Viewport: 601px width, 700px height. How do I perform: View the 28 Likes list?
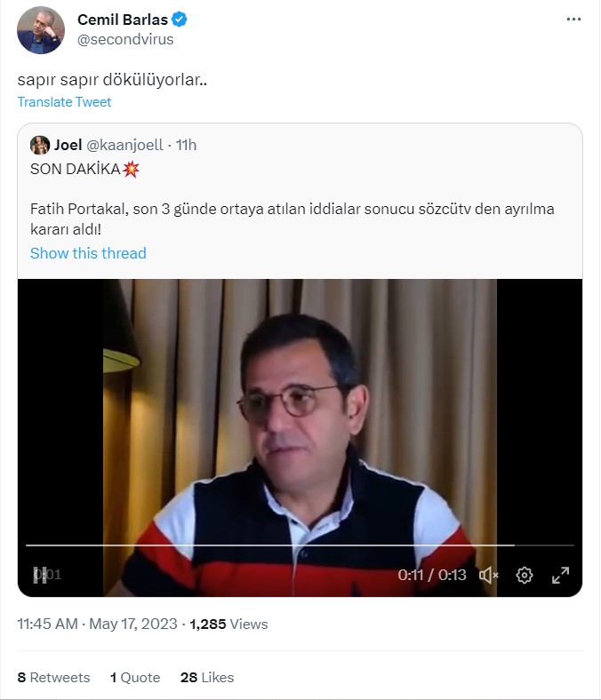coord(207,677)
